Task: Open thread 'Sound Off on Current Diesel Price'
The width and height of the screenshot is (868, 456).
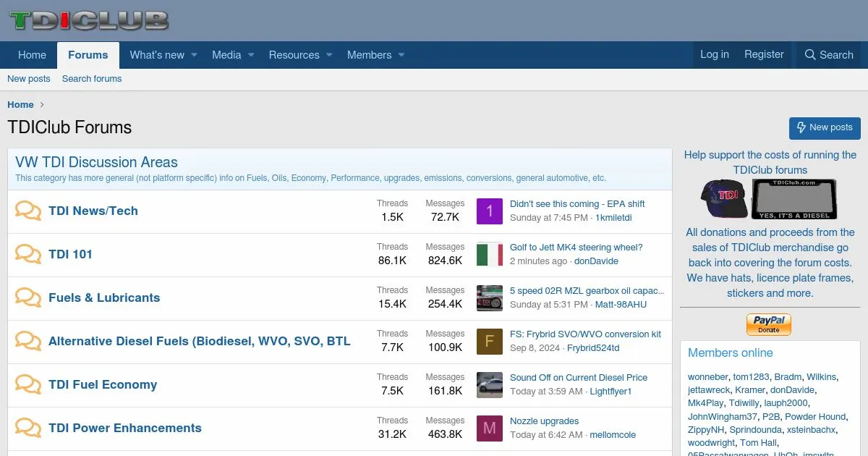Action: [x=579, y=378]
